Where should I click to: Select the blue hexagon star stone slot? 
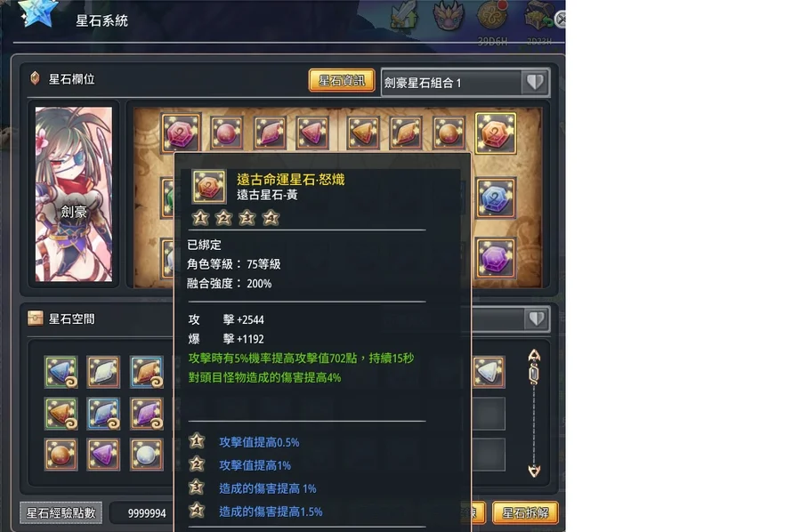pos(495,198)
